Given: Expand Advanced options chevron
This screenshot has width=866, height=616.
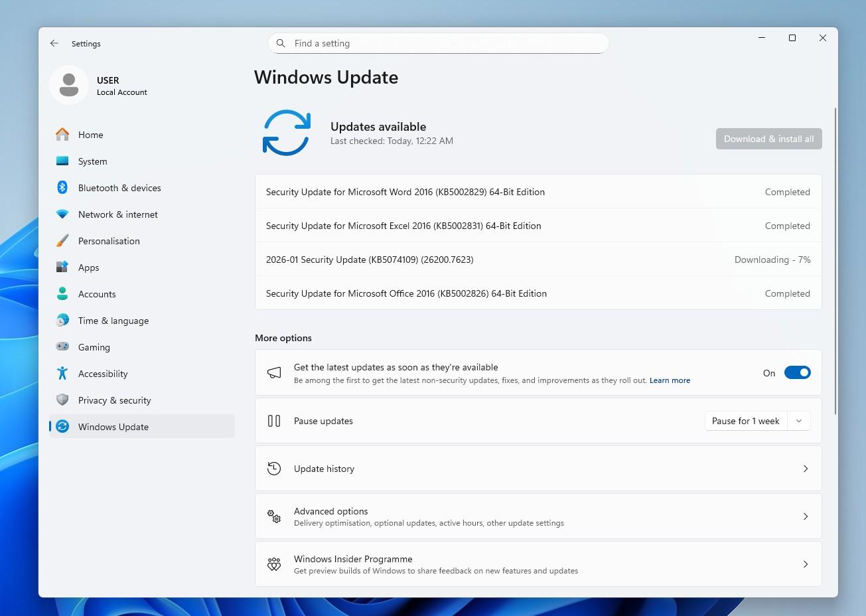Looking at the screenshot, I should point(806,516).
